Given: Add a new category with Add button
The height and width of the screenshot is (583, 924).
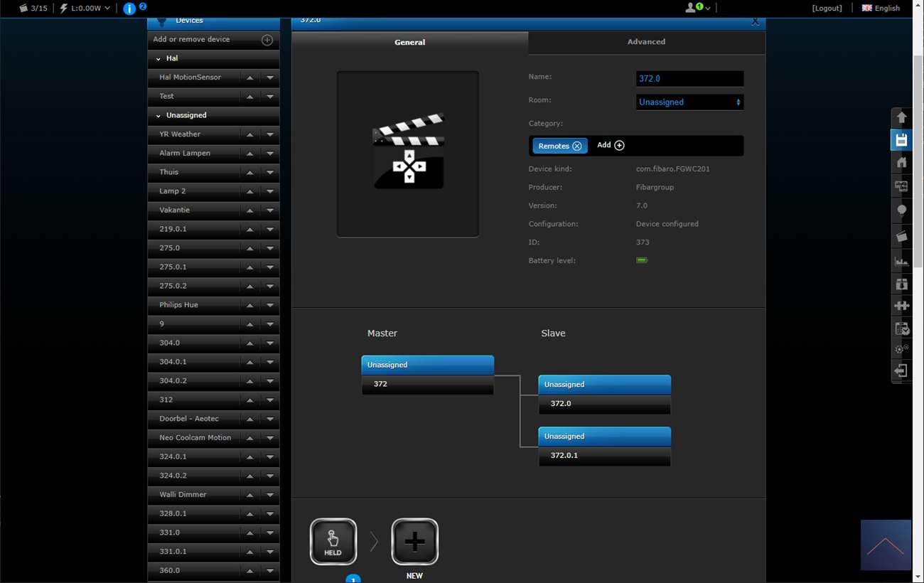Looking at the screenshot, I should [x=611, y=145].
